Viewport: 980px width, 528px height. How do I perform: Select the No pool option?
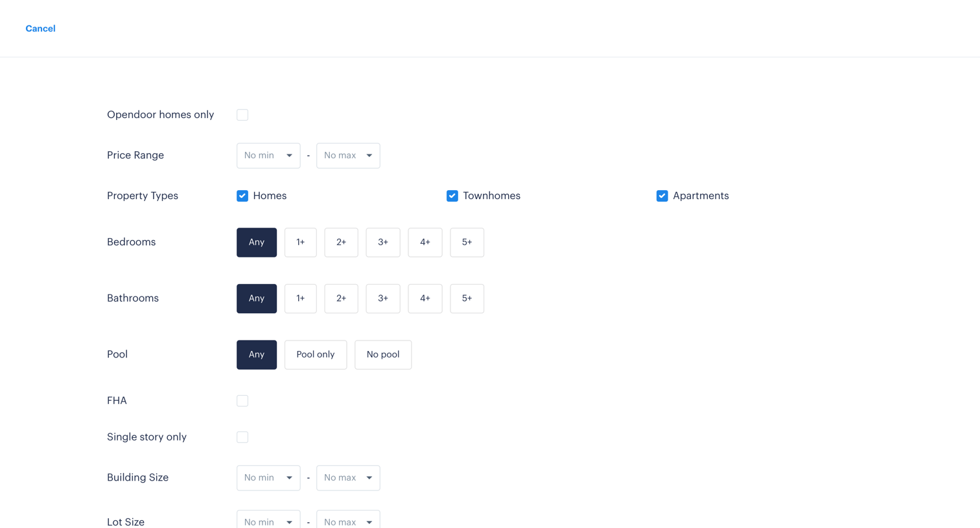[x=383, y=355]
